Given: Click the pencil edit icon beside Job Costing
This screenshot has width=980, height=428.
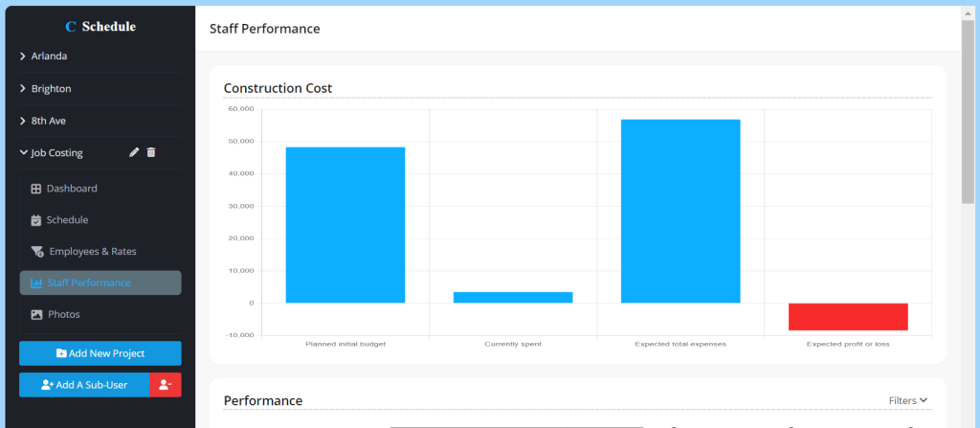Looking at the screenshot, I should 134,152.
